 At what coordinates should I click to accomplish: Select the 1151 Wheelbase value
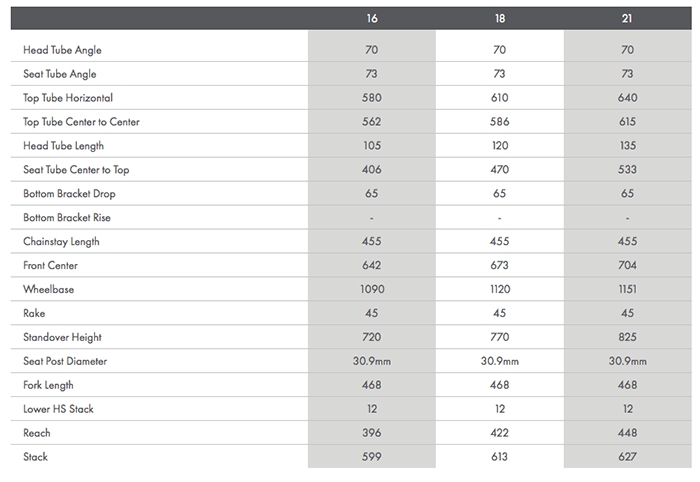pos(628,290)
